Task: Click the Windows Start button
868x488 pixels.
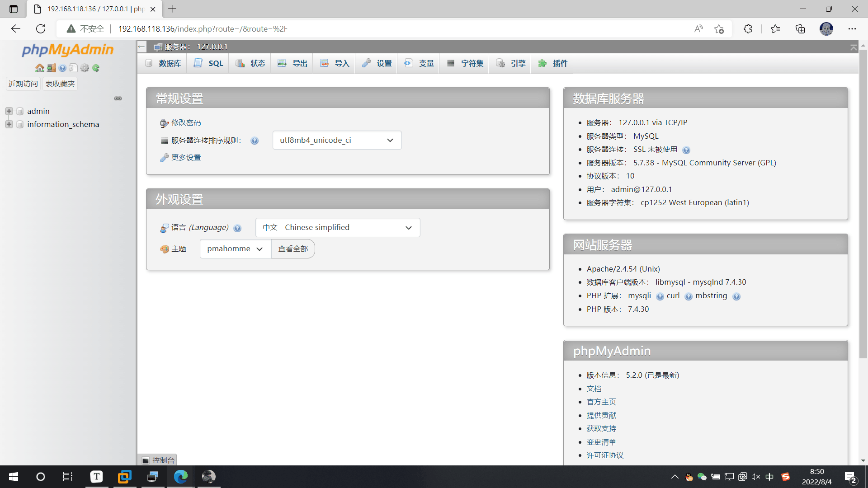Action: pyautogui.click(x=14, y=477)
